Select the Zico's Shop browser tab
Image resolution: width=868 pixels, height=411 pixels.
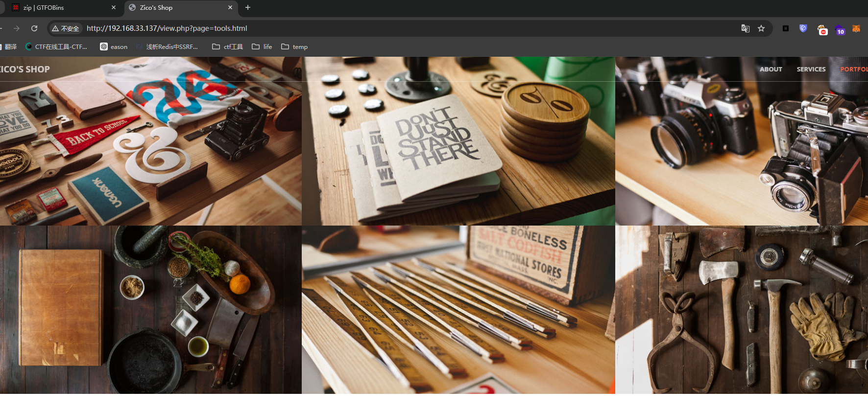(x=180, y=8)
